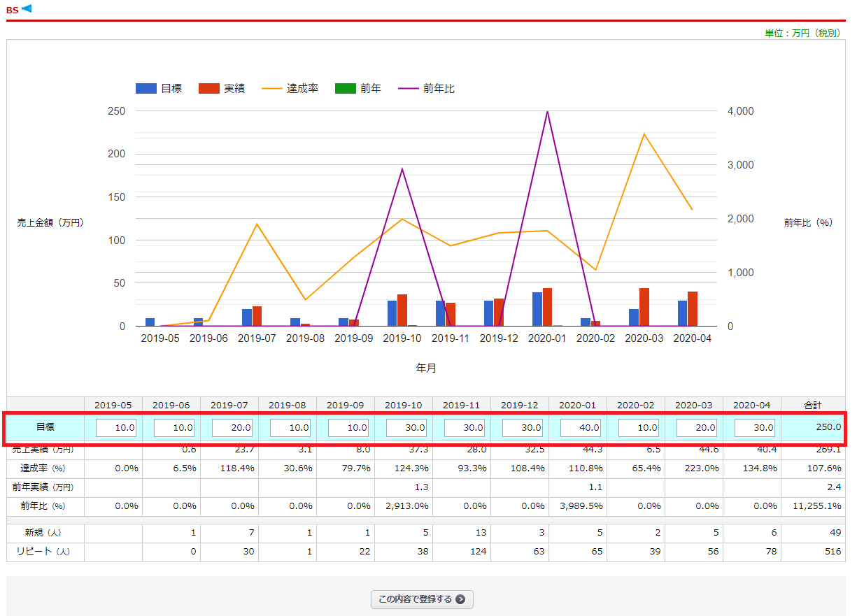This screenshot has height=616, width=857.
Task: Click the blue arrow icon beside BS
Action: pyautogui.click(x=27, y=8)
